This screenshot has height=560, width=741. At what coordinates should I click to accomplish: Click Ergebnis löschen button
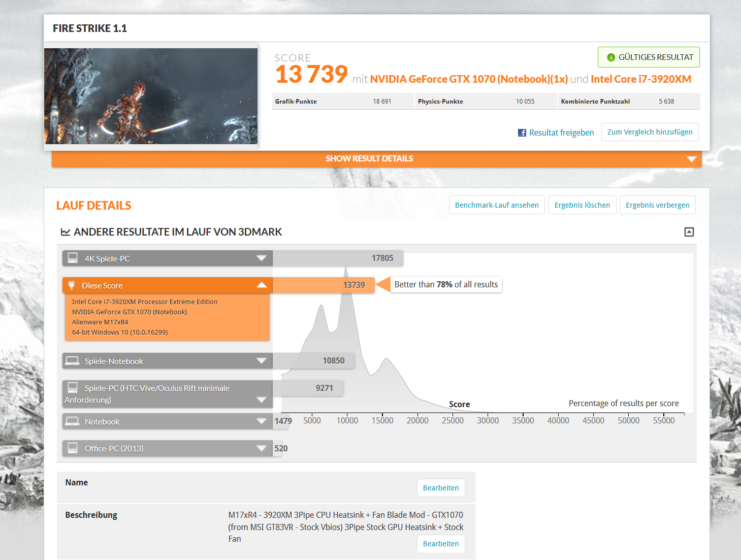[582, 205]
